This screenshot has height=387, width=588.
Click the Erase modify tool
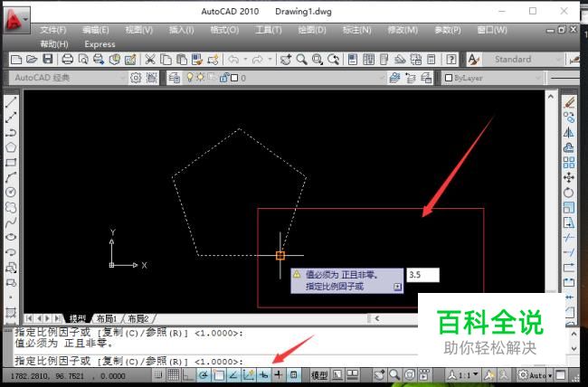569,102
